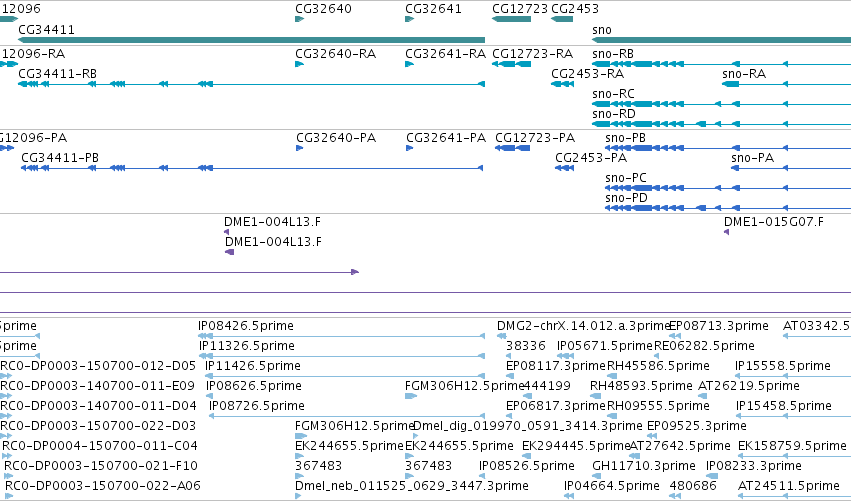This screenshot has height=501, width=851.
Task: Select the EP06817.3prime label
Action: [556, 406]
